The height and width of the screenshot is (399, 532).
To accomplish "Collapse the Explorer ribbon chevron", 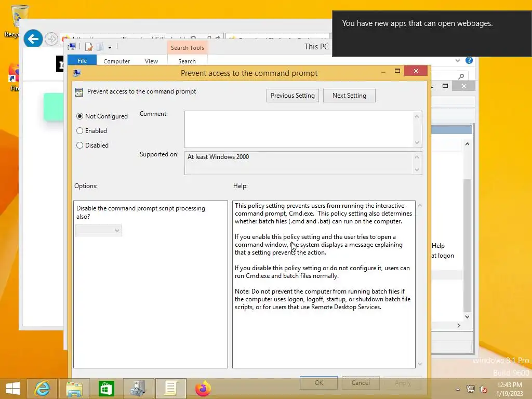I will (458, 60).
